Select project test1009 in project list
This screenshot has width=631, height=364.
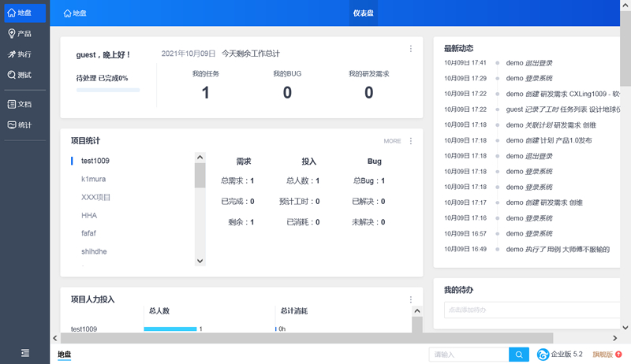(95, 161)
